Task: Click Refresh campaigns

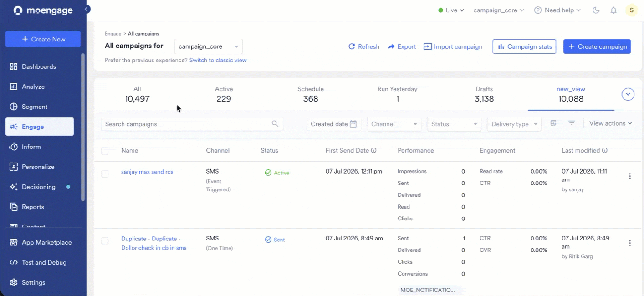Action: [x=363, y=46]
